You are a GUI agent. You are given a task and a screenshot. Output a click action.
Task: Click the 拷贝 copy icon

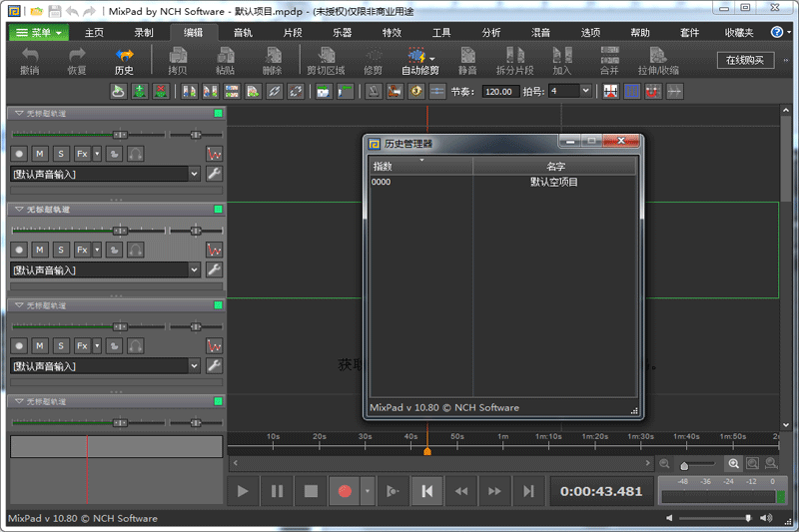178,61
